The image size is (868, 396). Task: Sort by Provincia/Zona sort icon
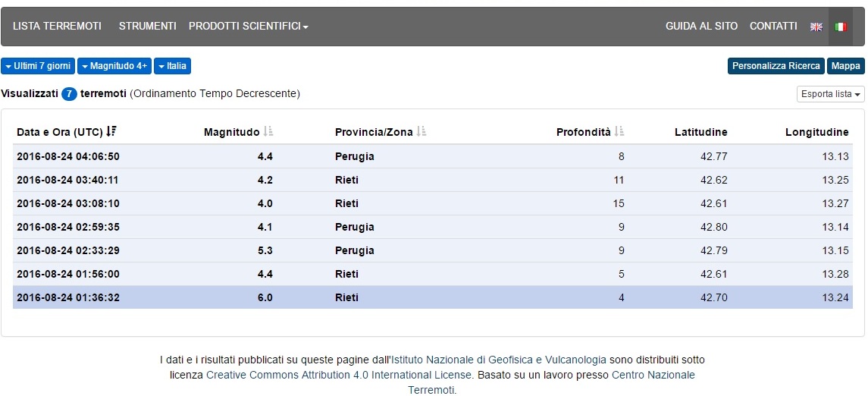pyautogui.click(x=422, y=132)
